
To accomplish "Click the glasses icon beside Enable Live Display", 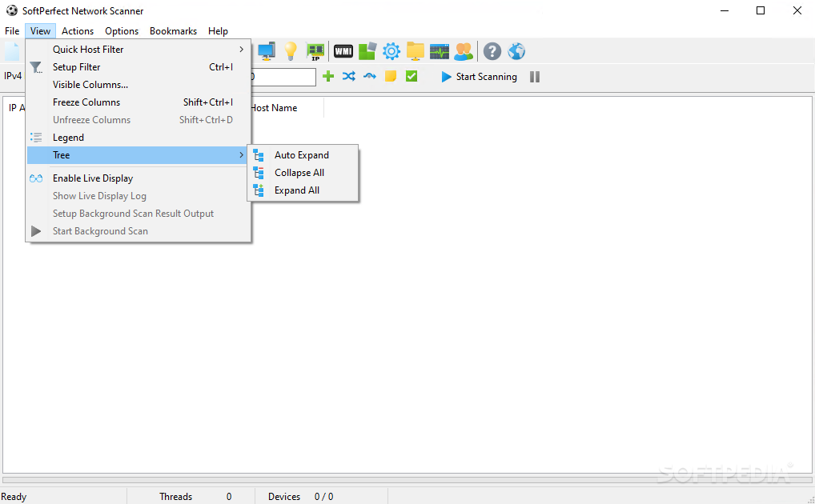I will point(36,178).
